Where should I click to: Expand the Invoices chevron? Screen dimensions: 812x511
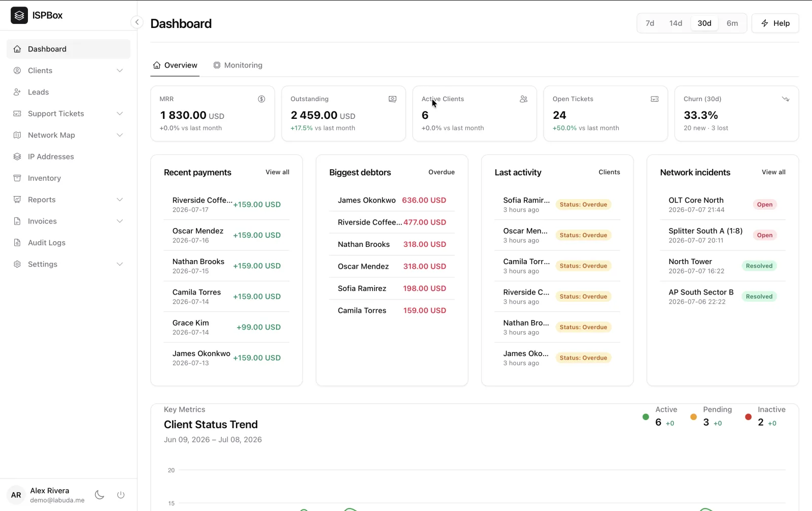click(120, 221)
